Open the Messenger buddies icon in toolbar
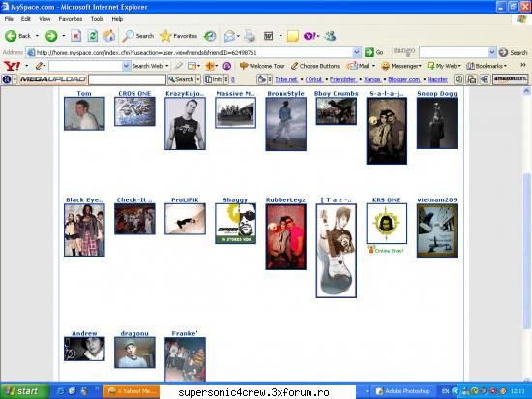532x399 pixels. click(x=330, y=36)
